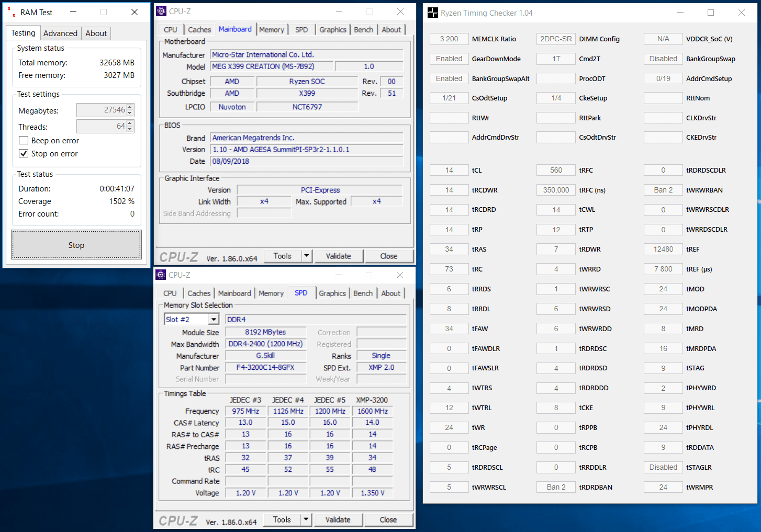Minimize the Ryzen Timing Checker window
The height and width of the screenshot is (532, 761).
680,13
